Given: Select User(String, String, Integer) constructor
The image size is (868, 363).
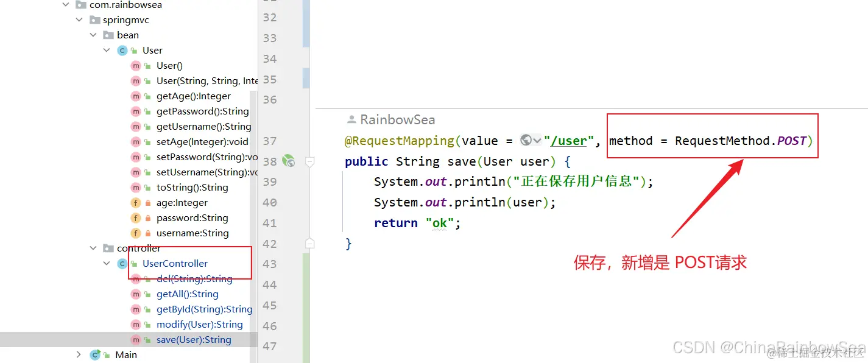Looking at the screenshot, I should [207, 81].
